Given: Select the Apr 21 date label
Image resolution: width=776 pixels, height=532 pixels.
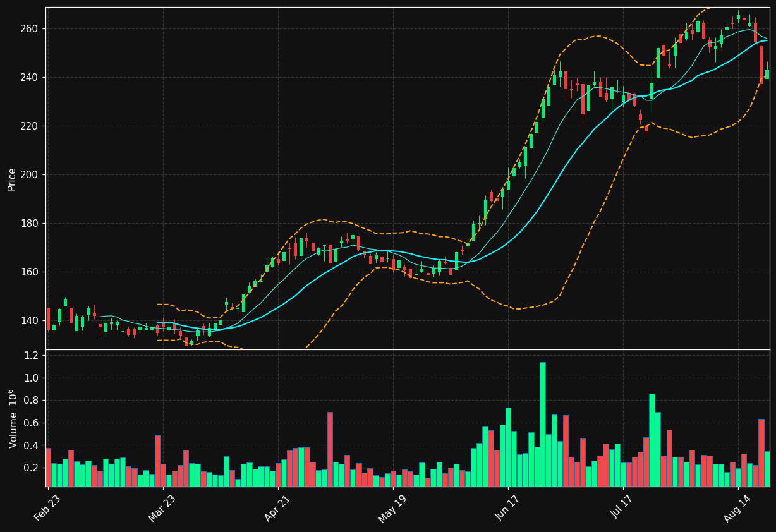Looking at the screenshot, I should tap(278, 507).
